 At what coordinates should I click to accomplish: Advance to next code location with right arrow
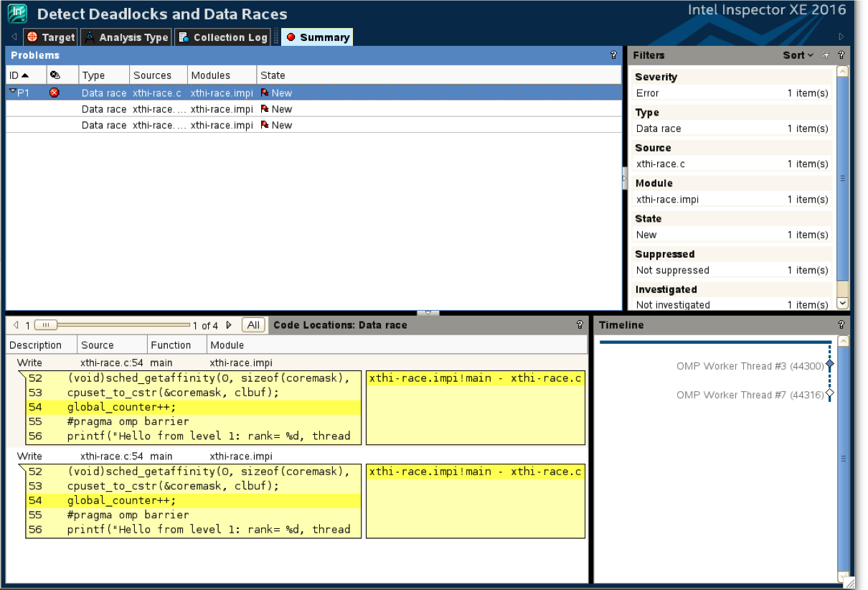pyautogui.click(x=229, y=324)
